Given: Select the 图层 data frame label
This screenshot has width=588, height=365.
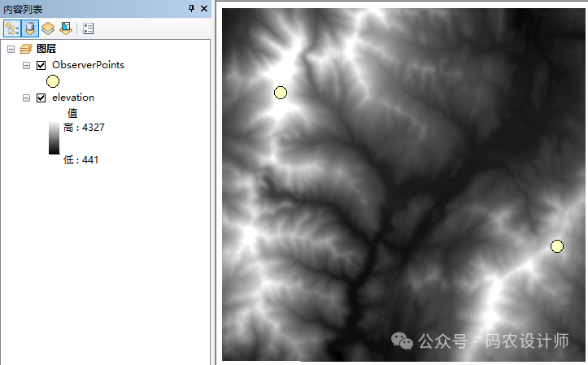Looking at the screenshot, I should [x=46, y=49].
